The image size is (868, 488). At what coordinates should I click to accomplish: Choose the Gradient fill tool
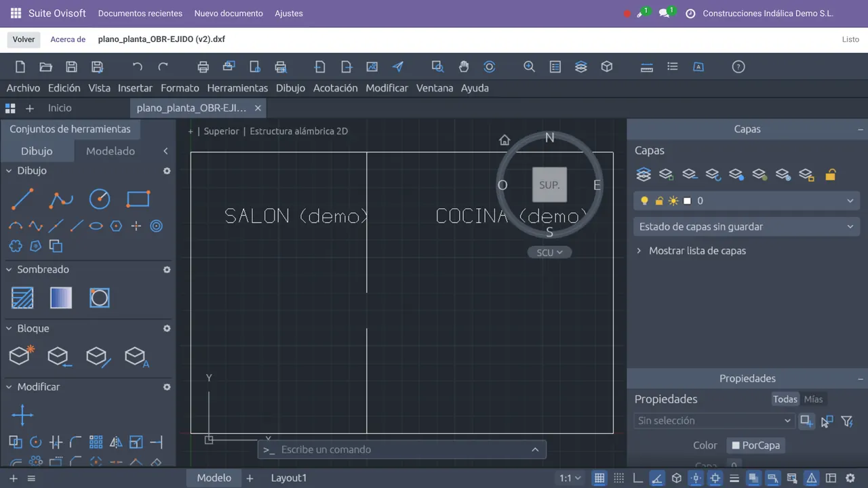pos(61,298)
